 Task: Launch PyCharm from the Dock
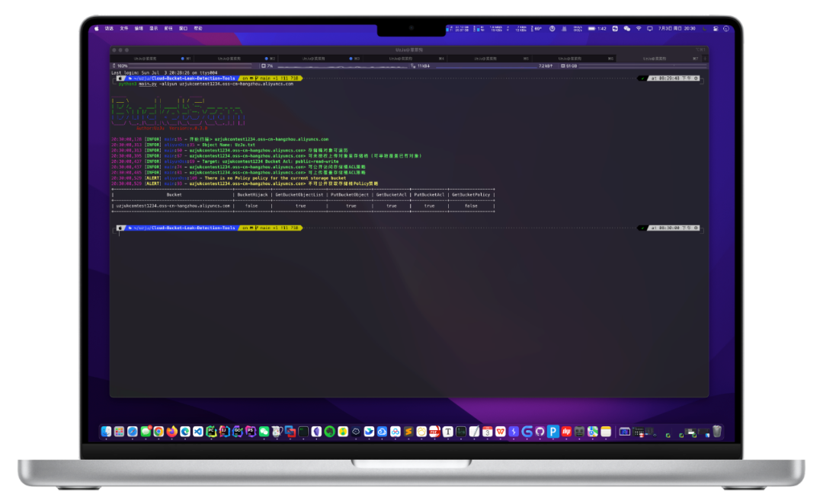pyautogui.click(x=212, y=432)
